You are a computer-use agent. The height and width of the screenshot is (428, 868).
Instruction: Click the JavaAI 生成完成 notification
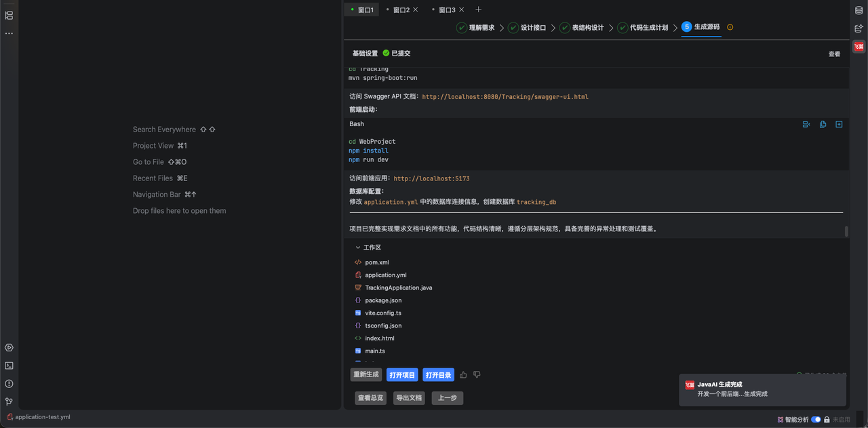(x=762, y=389)
